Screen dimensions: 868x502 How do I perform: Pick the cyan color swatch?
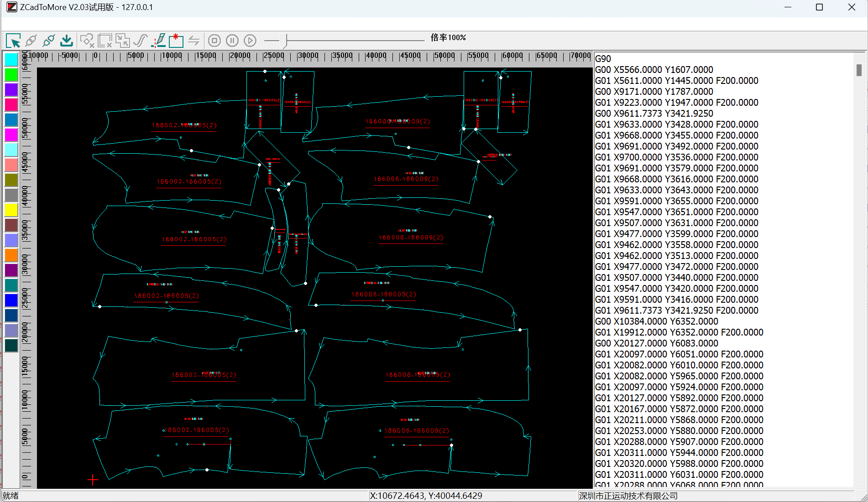[11, 60]
